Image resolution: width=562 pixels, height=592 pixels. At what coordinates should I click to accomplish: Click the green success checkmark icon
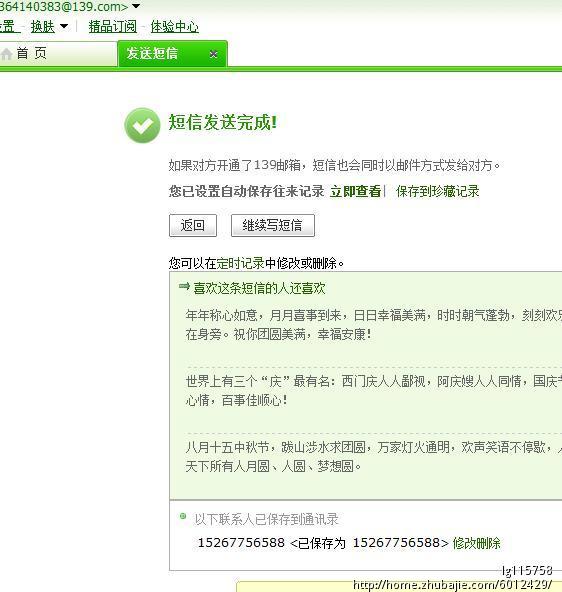[142, 126]
